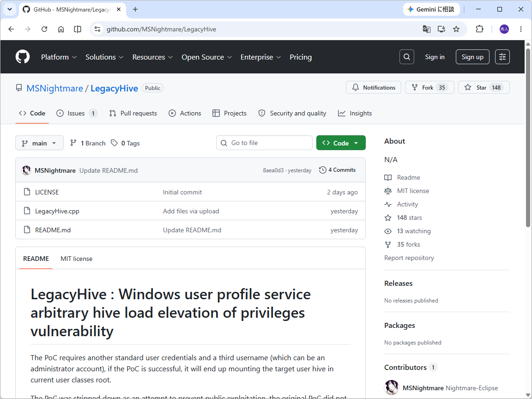This screenshot has height=399, width=532.
Task: Expand the Platform menu
Action: pyautogui.click(x=59, y=57)
